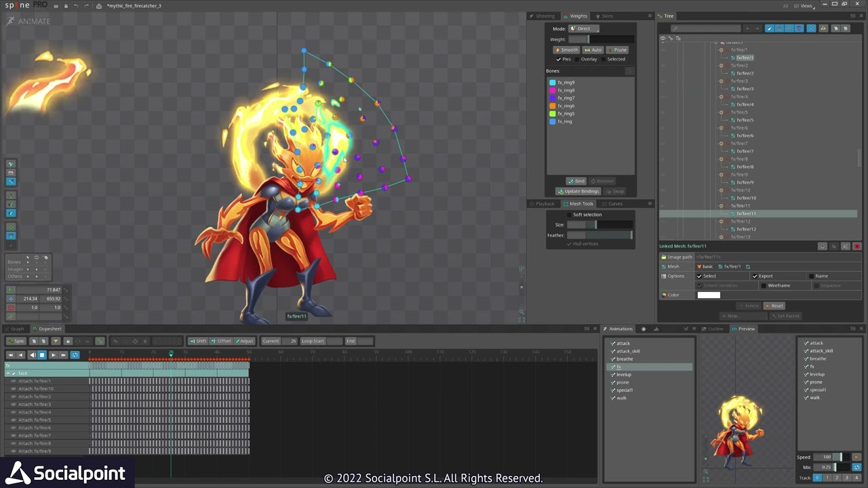The height and width of the screenshot is (488, 868).
Task: Adjust the soft selection Size slider
Action: pyautogui.click(x=599, y=224)
